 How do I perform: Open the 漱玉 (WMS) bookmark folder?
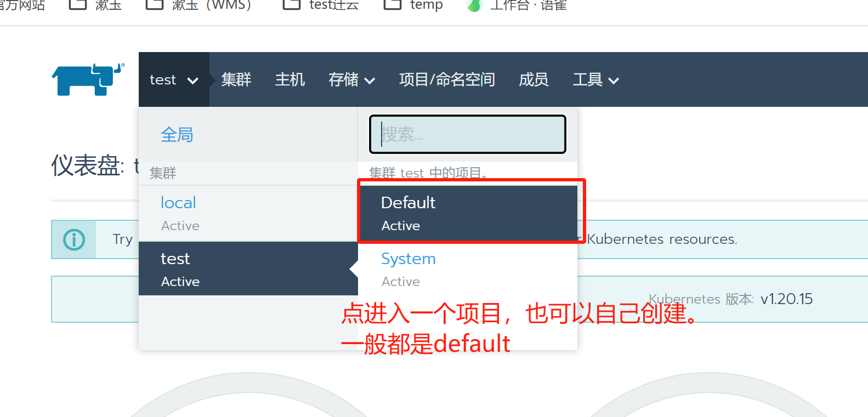coord(198,5)
